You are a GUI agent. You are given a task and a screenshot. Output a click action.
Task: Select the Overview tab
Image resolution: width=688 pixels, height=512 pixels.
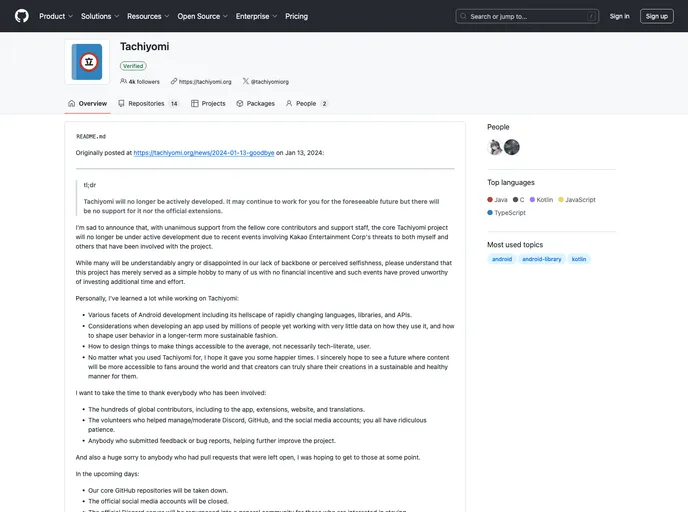click(87, 104)
